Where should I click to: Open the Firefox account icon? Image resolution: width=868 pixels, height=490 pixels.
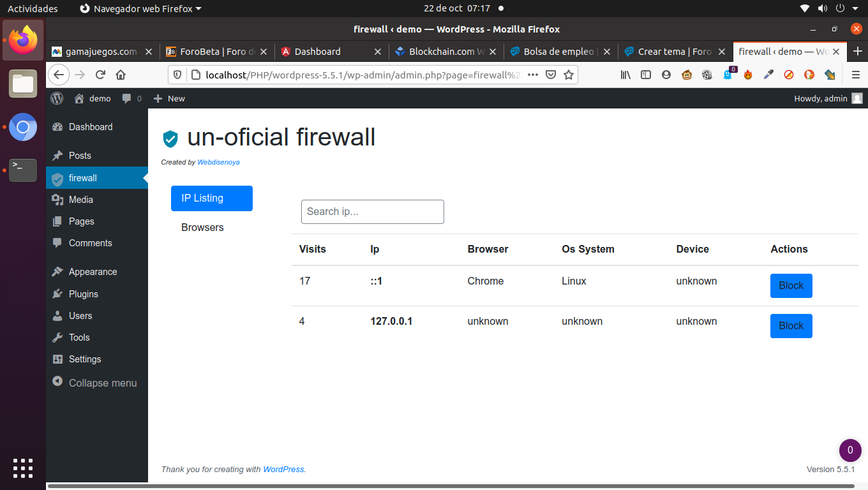[666, 75]
